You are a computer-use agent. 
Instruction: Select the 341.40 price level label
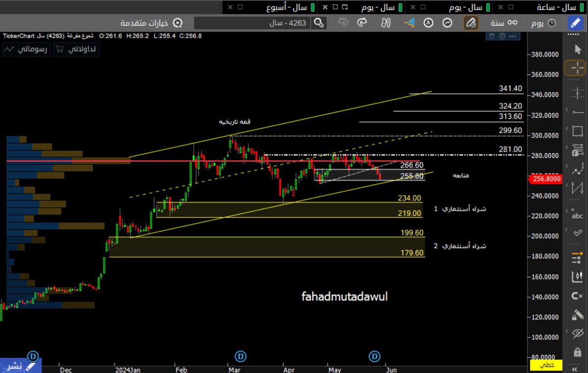(511, 88)
